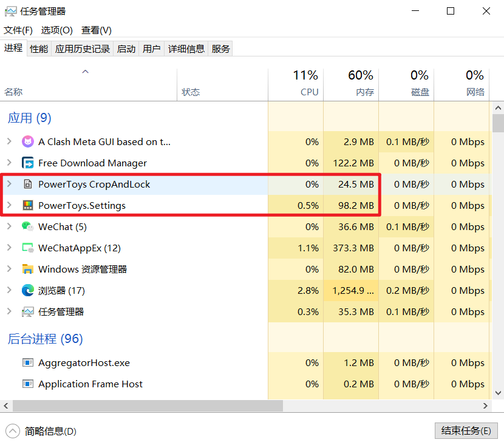Switch to the 应用历史记录 tab
Viewport: 504px width, 448px height.
(83, 49)
